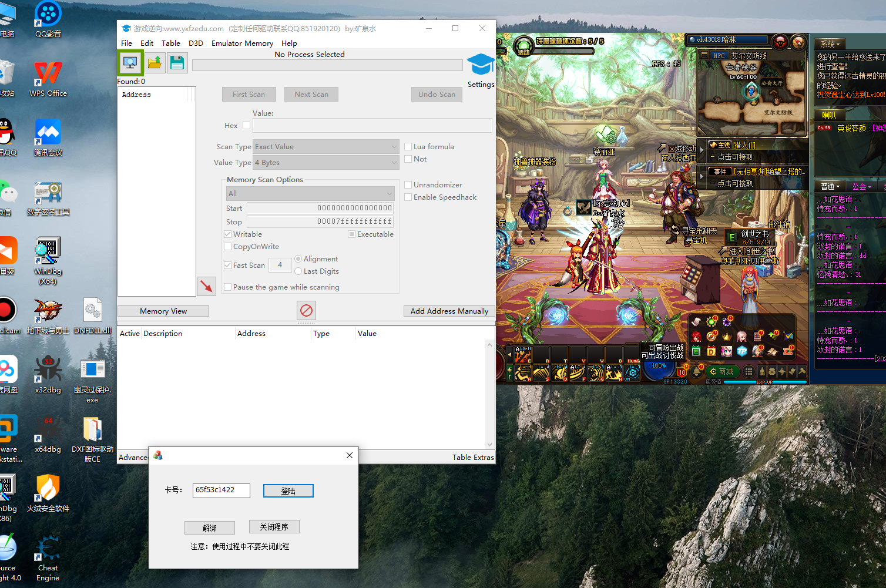Open QQ影音 desktop icon
The width and height of the screenshot is (886, 588).
coord(48,19)
